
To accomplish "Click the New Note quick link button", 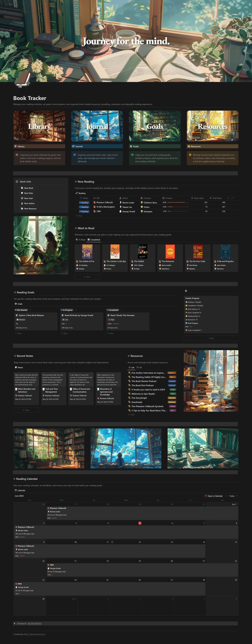I will point(27,193).
